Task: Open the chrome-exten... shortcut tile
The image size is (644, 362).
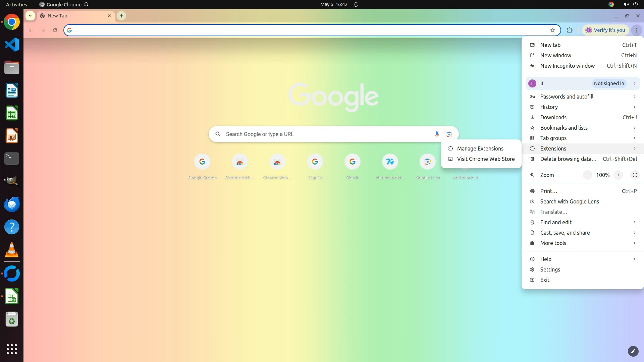Action: coord(390,162)
